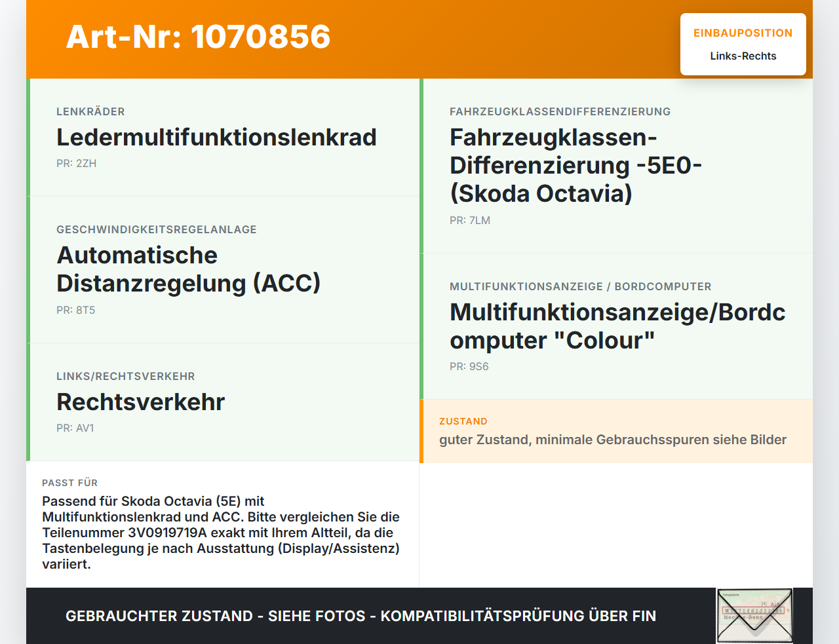The width and height of the screenshot is (839, 644).
Task: Click the PR: 8T5 code
Action: [76, 311]
